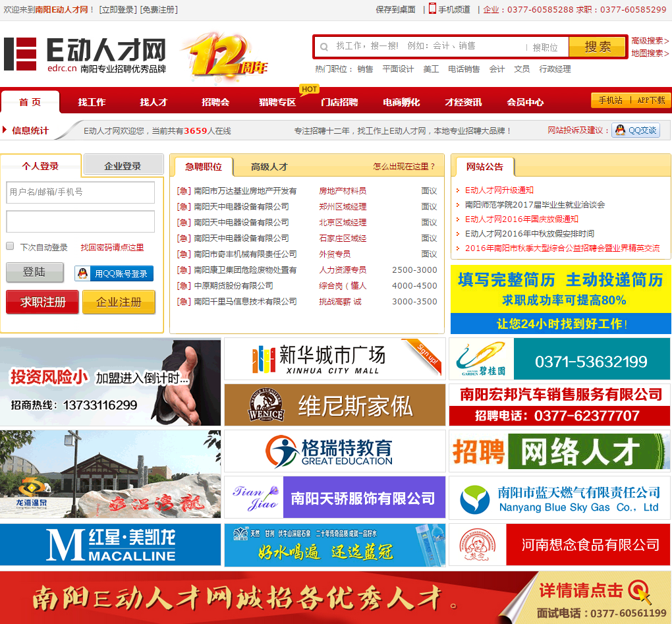This screenshot has height=624, width=672.
Task: Click the target cursor icon by 详情请点击
Action: (x=640, y=591)
